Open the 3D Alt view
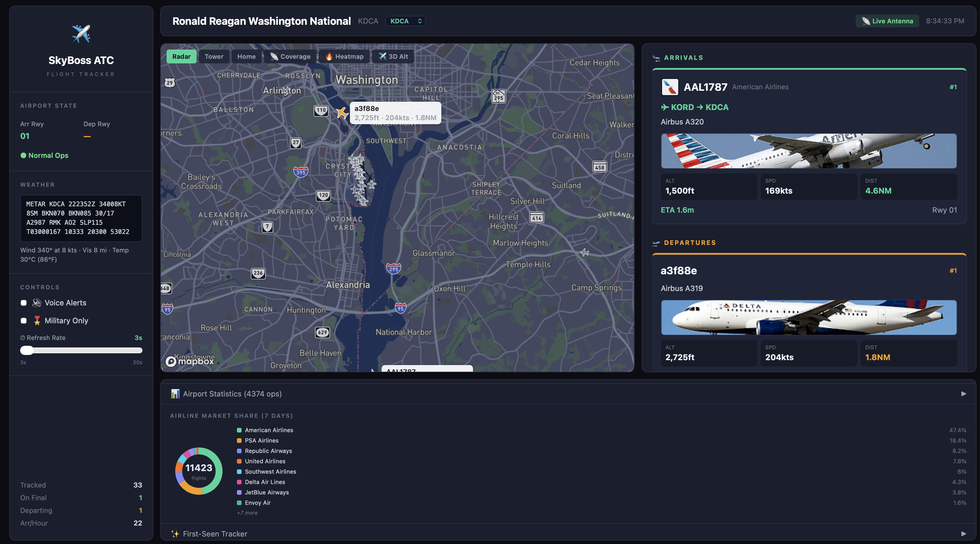Viewport: 980px width, 544px height. pos(393,56)
